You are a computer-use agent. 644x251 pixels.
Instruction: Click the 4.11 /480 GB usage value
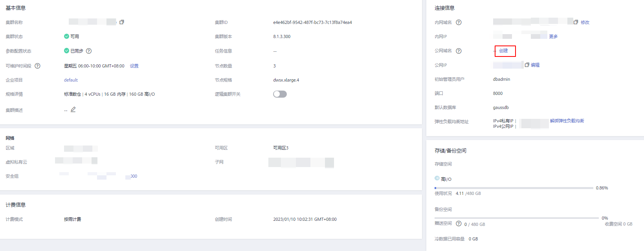(468, 193)
